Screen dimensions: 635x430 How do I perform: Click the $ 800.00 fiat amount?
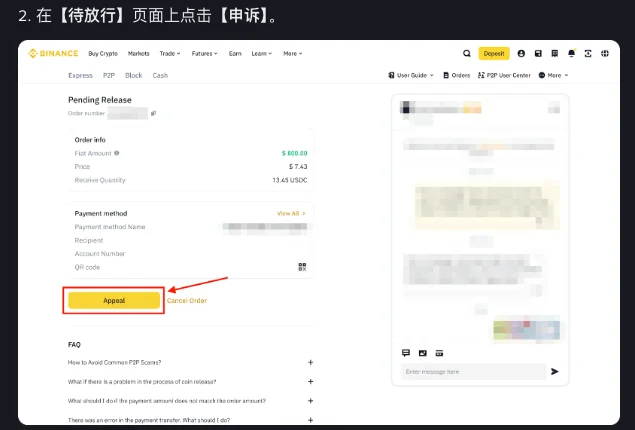coord(294,153)
